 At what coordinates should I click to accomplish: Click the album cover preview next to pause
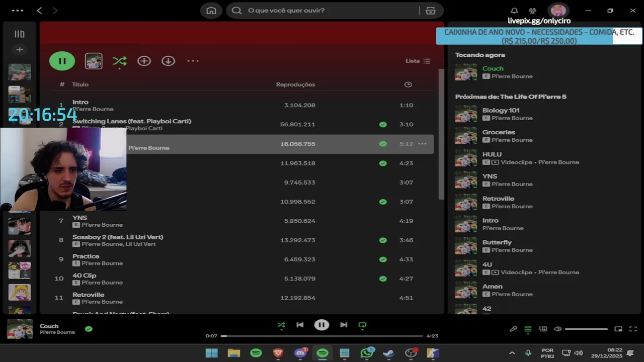point(94,61)
